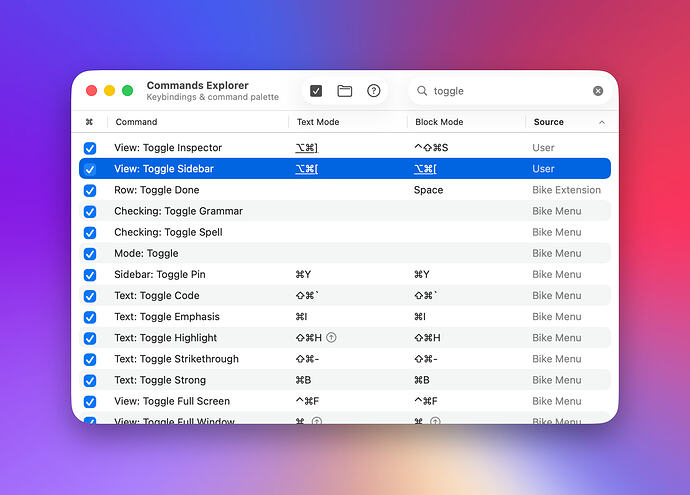Click Block Mode ⌘B shortcut for Toggle Strong
The height and width of the screenshot is (495, 690).
click(422, 380)
